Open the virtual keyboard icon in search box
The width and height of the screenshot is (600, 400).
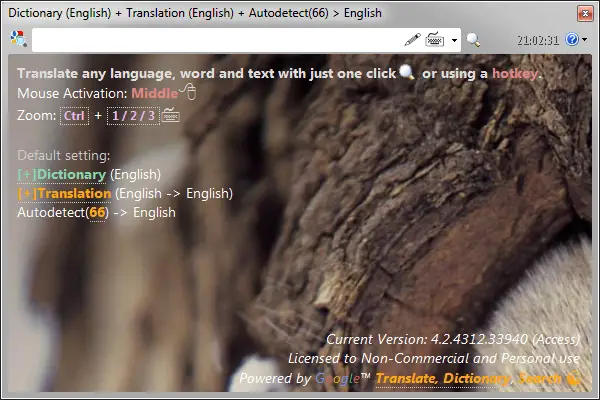click(435, 39)
